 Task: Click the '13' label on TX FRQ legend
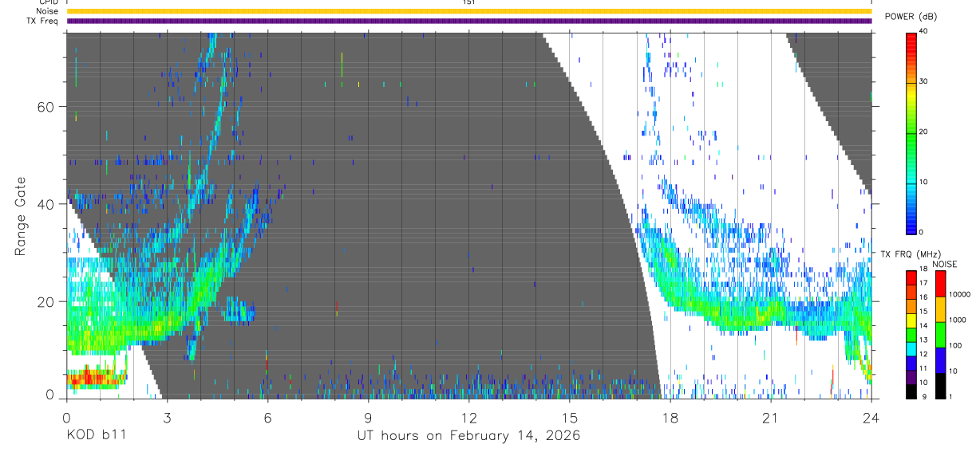click(924, 340)
